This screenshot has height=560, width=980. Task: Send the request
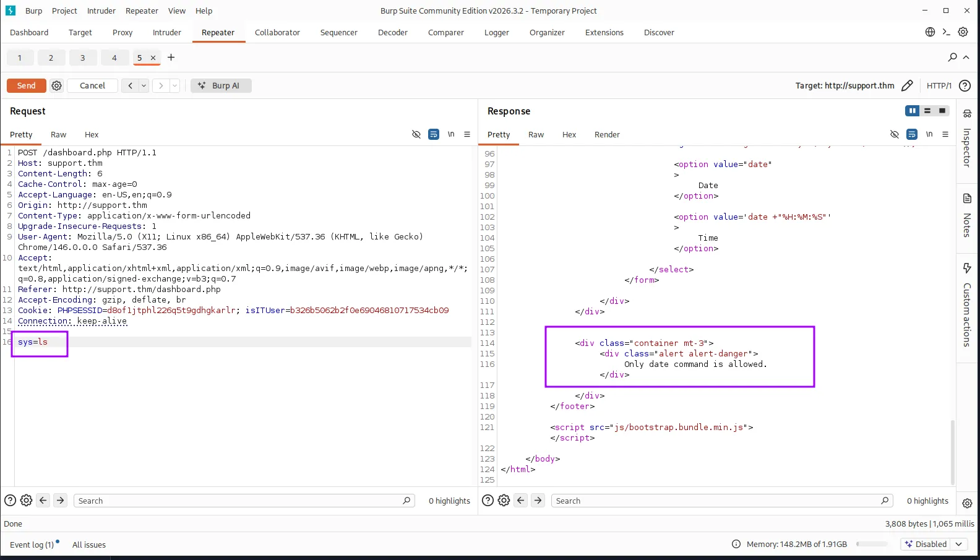pos(27,85)
